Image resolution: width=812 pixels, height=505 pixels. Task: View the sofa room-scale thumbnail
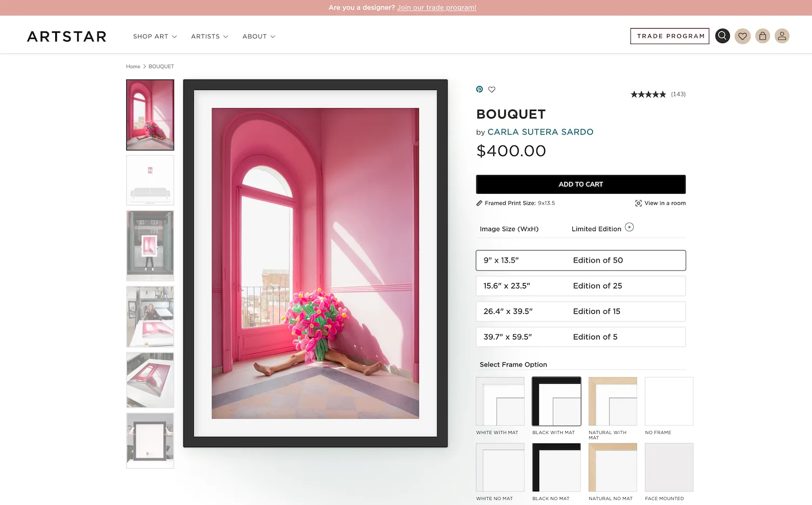point(150,180)
